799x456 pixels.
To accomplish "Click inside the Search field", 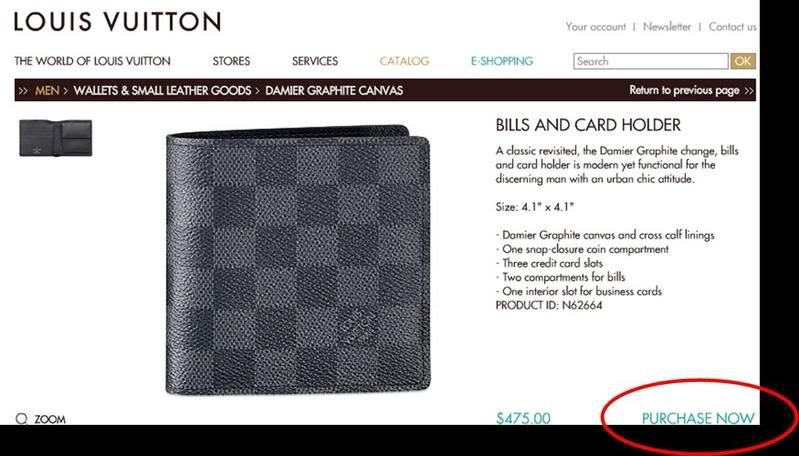I will (x=651, y=61).
